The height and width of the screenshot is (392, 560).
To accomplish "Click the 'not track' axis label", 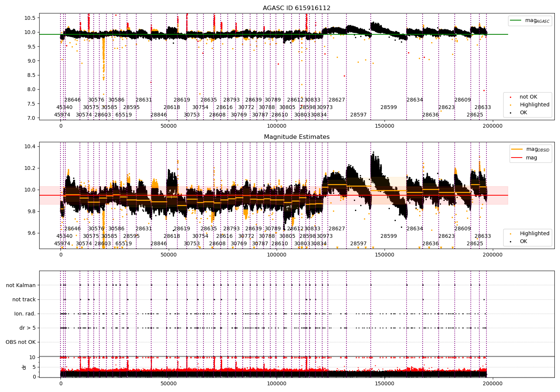I will point(24,300).
